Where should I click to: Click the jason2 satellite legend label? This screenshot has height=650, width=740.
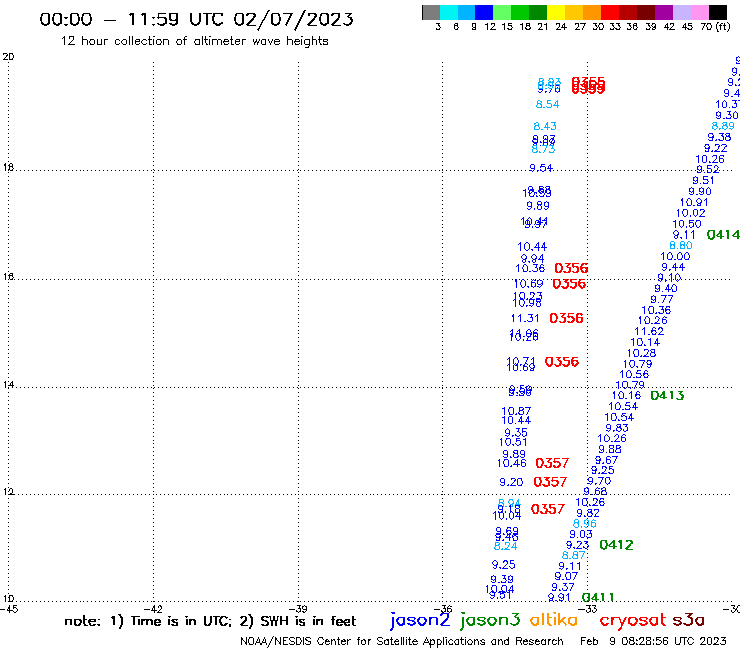coord(420,621)
